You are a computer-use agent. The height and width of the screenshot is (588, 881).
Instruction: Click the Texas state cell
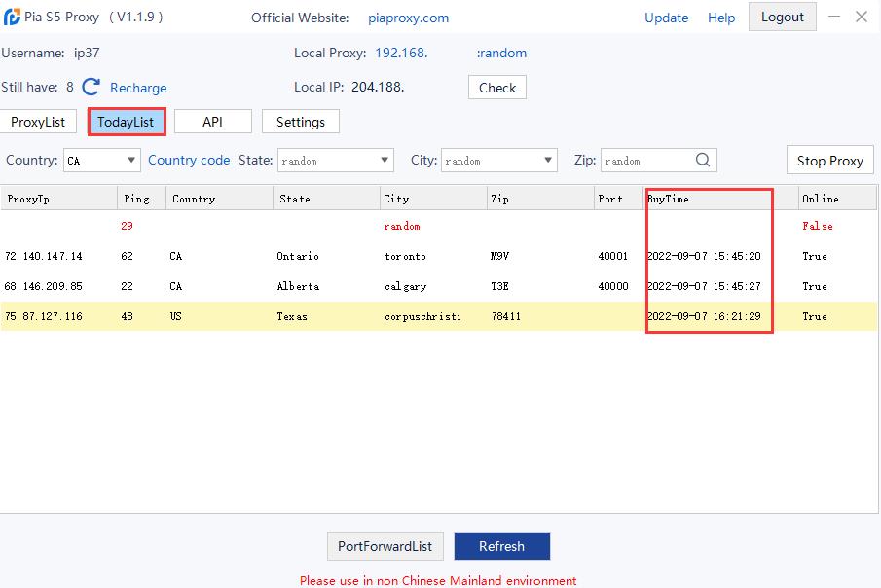click(292, 316)
